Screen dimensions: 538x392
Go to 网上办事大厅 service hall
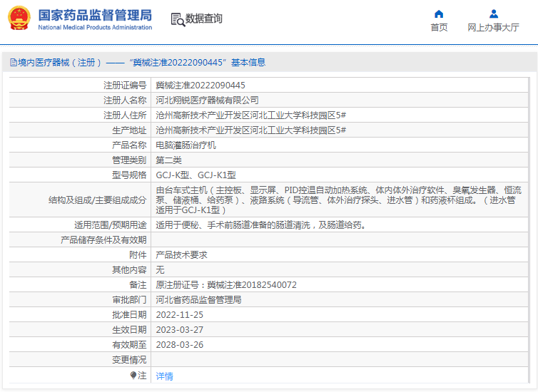click(x=493, y=28)
